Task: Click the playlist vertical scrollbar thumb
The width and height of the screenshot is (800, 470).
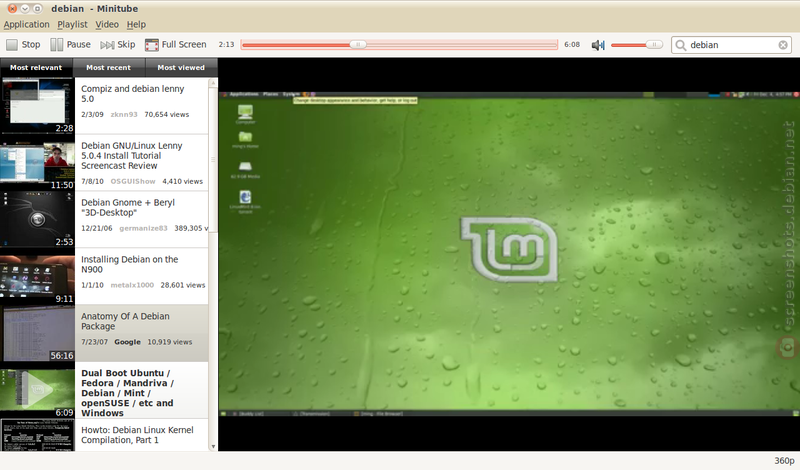Action: coord(213,159)
